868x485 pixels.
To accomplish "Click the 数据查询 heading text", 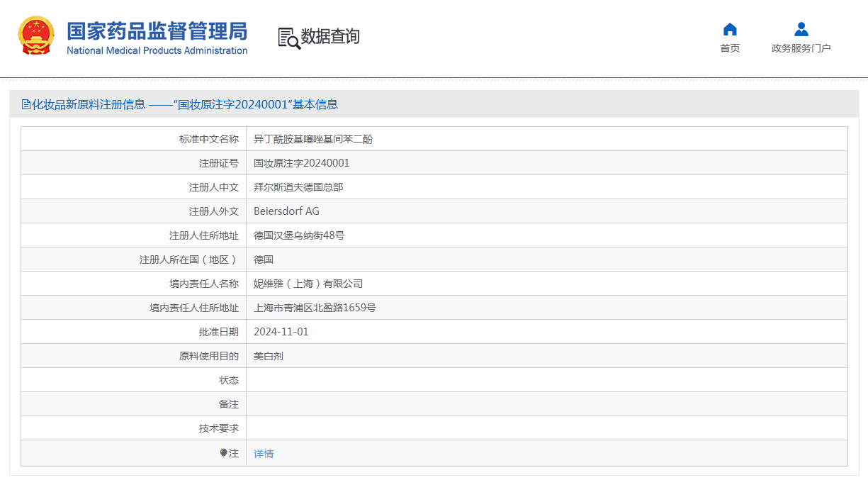I will 330,37.
